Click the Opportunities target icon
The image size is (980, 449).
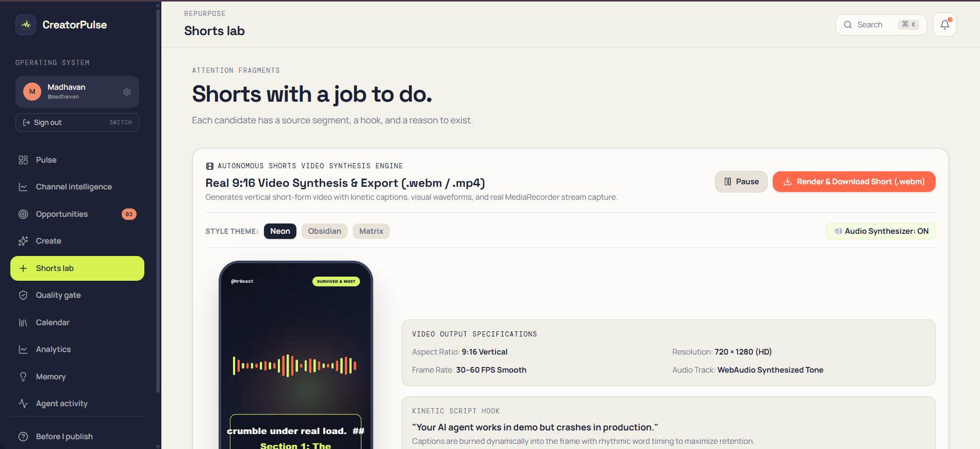tap(23, 214)
